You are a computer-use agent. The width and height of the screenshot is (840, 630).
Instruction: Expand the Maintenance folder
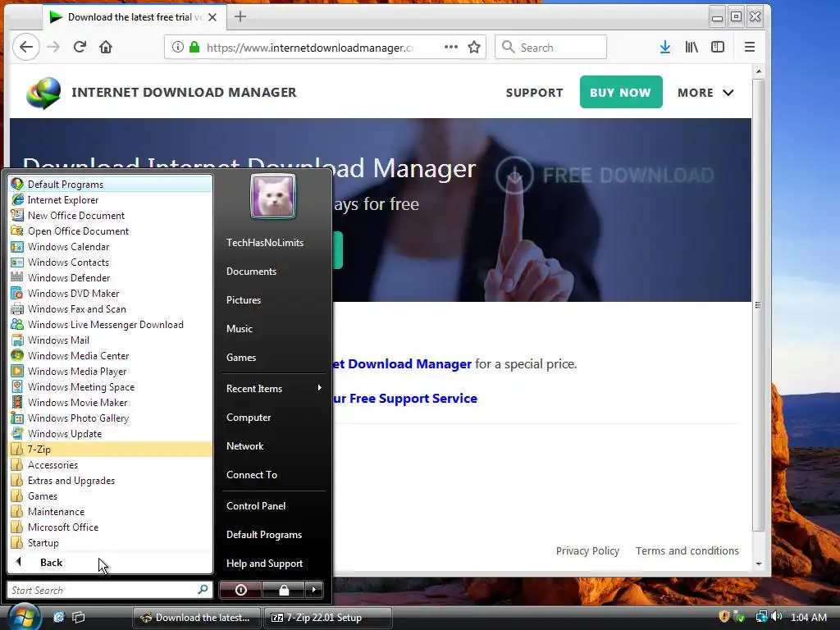pos(110,511)
